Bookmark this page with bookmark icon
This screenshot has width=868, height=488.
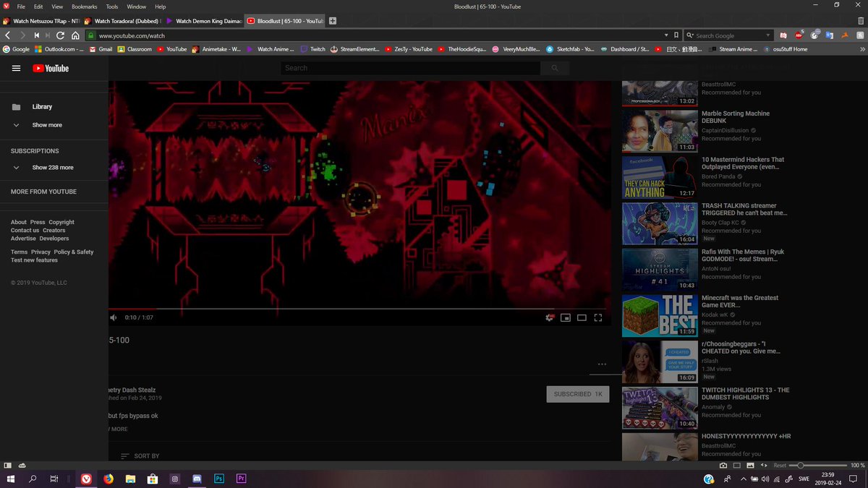tap(676, 35)
